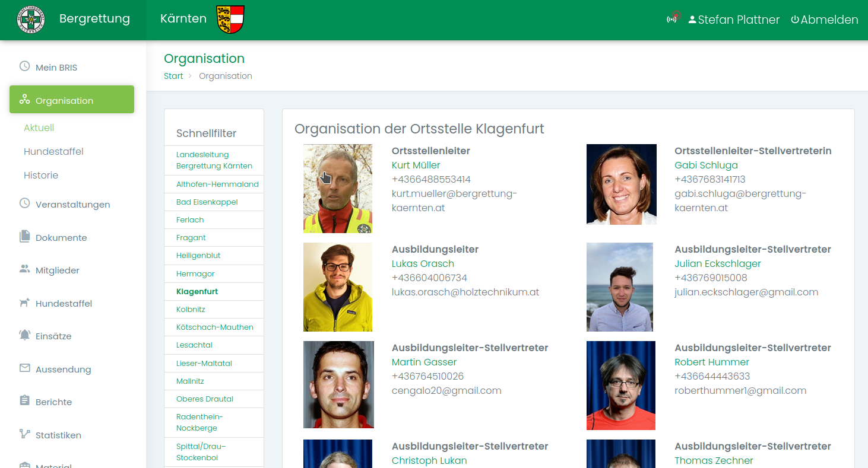Filter by Landesleitung Bergrettung Kärnten
Screen dimensions: 868x468
[x=214, y=160]
